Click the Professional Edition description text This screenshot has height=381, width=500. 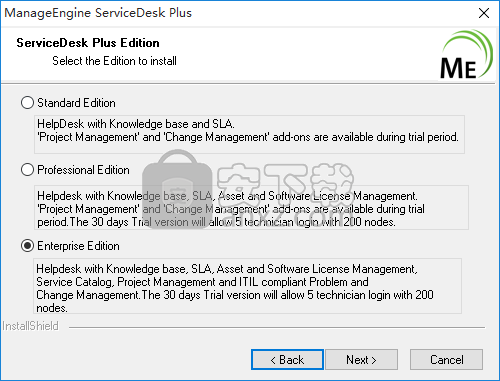(251, 208)
